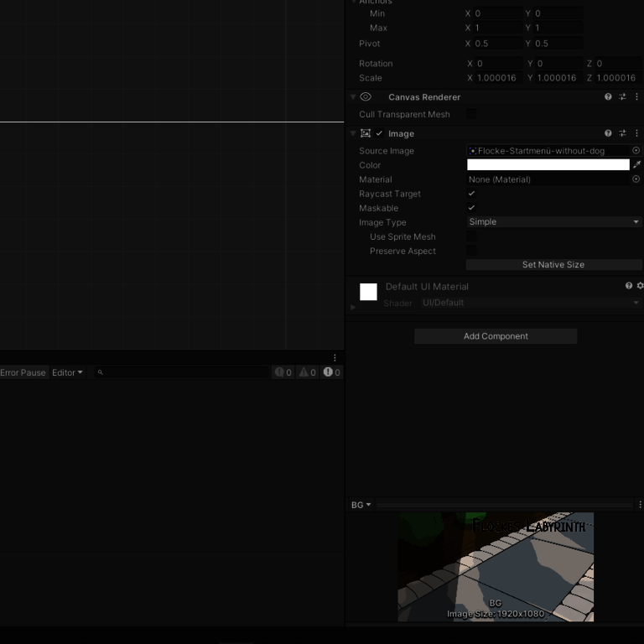Open presets for Canvas Renderer component
The height and width of the screenshot is (644, 644).
pos(622,97)
